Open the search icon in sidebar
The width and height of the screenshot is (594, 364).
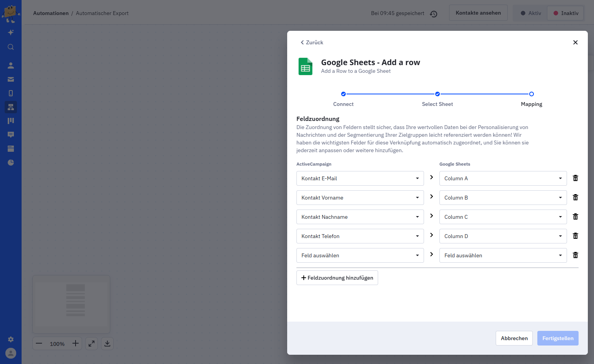pyautogui.click(x=11, y=47)
